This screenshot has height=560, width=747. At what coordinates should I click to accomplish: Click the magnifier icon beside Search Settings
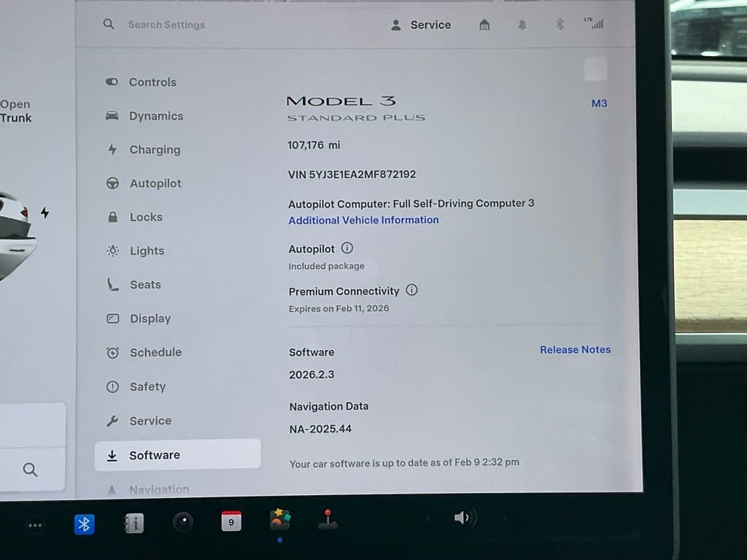(x=109, y=24)
